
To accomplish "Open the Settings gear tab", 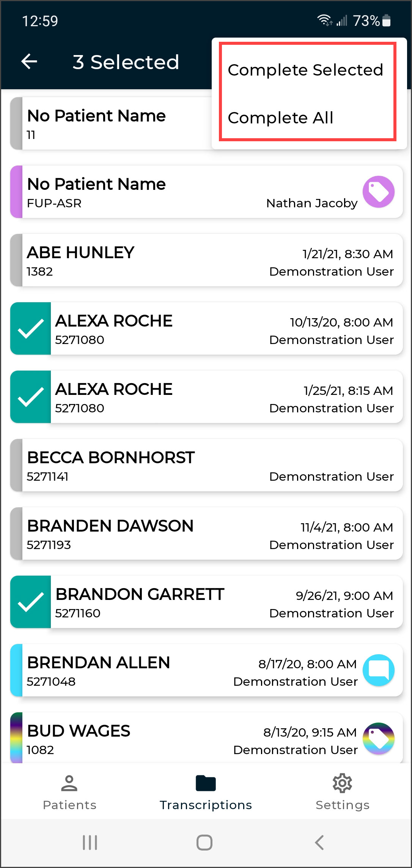I will [342, 783].
